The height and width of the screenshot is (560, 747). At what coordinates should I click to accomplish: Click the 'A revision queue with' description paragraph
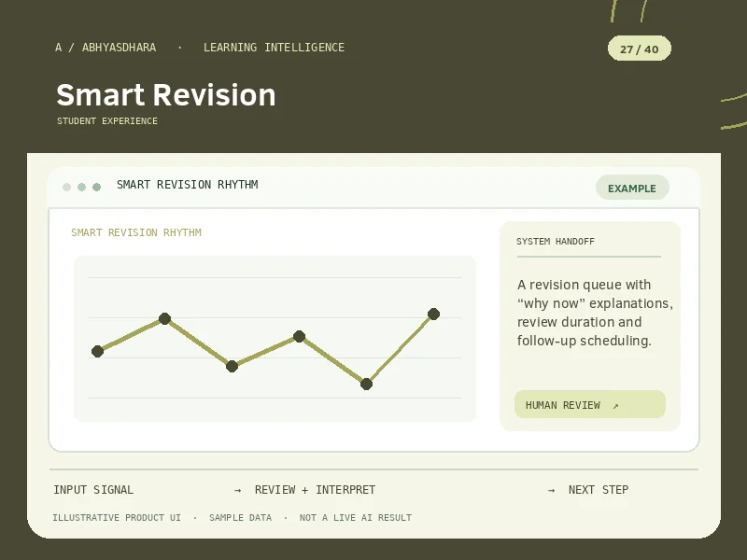click(595, 313)
